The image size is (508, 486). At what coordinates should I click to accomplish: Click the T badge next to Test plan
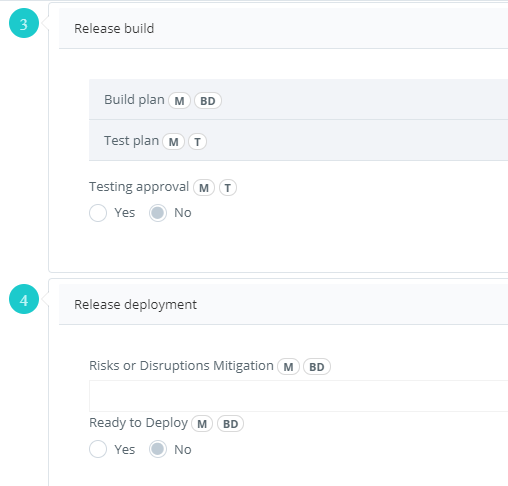click(x=197, y=142)
